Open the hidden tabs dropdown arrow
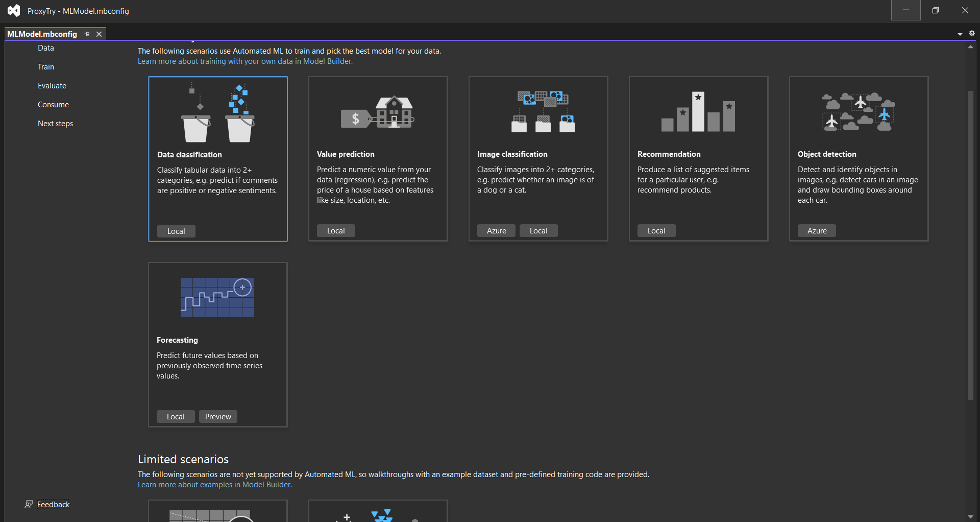The width and height of the screenshot is (980, 522). pos(960,34)
